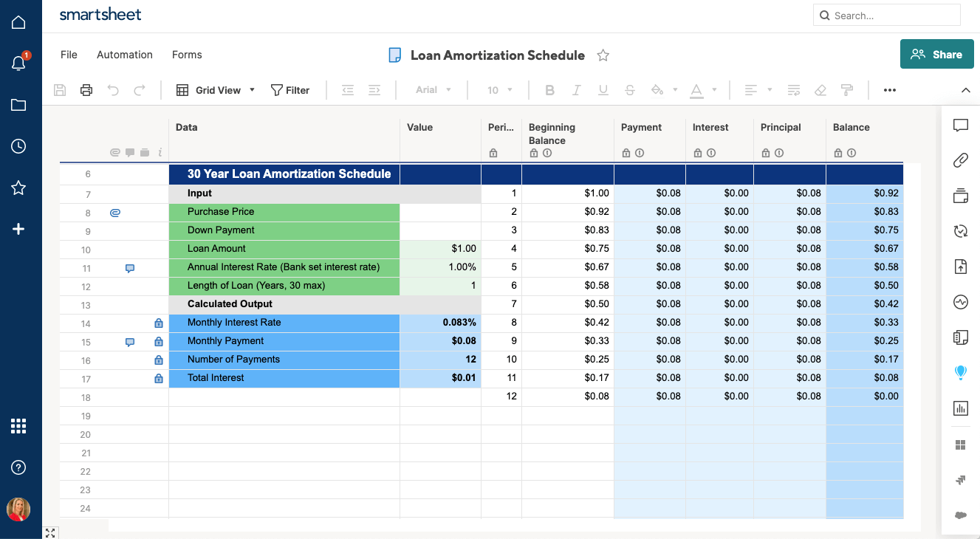980x539 pixels.
Task: Click the Launcher grid icon
Action: pos(18,426)
